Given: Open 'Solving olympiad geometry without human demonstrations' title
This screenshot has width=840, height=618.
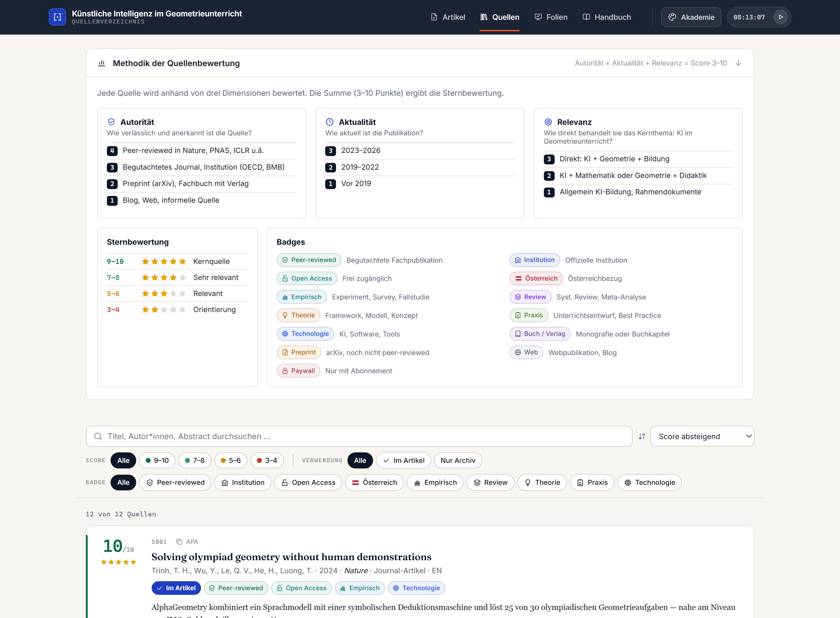Looking at the screenshot, I should click(x=291, y=557).
